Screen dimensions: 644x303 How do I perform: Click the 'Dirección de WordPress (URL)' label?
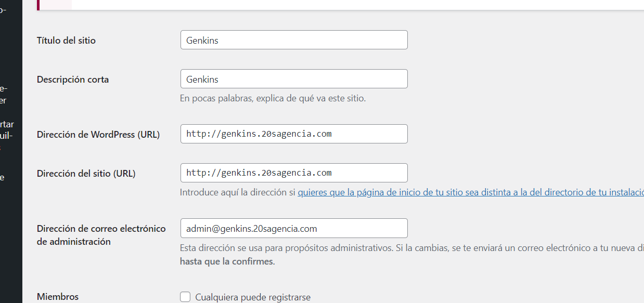tap(98, 135)
